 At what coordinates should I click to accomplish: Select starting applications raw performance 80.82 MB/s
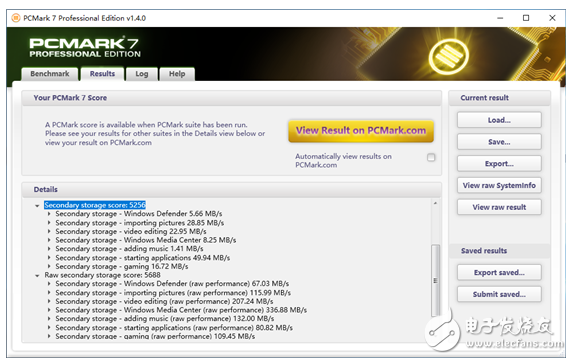pyautogui.click(x=174, y=328)
